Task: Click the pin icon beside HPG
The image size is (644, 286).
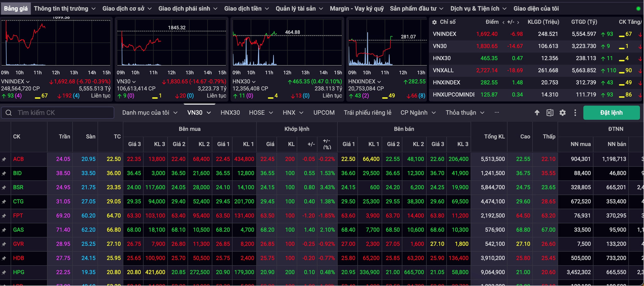Action: (x=4, y=272)
